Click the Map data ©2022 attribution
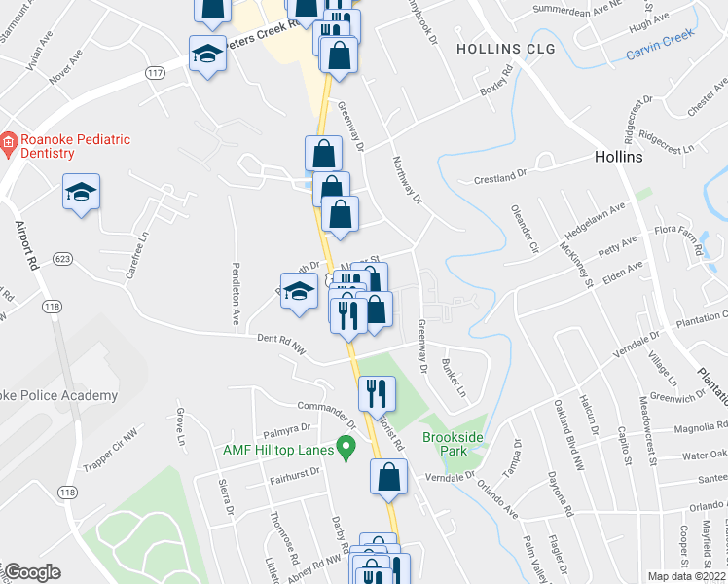This screenshot has width=728, height=584. 686,576
